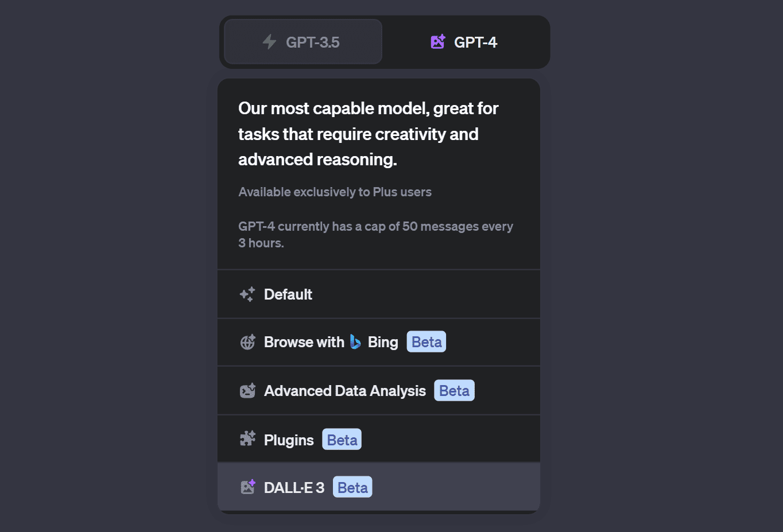The height and width of the screenshot is (532, 783).
Task: Click the Beta badge next to Plugins
Action: [342, 440]
